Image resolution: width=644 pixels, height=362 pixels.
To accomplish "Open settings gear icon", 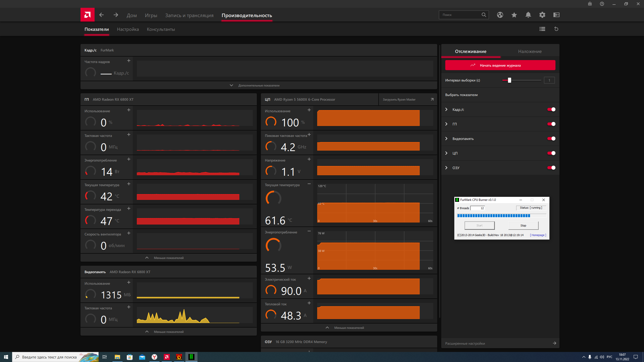I will 542,15.
